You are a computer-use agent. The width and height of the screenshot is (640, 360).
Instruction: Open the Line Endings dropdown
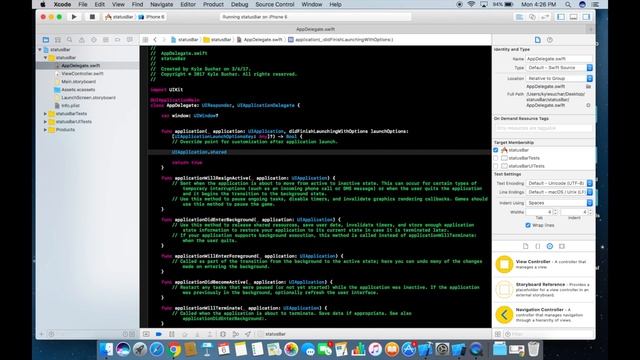pyautogui.click(x=559, y=192)
